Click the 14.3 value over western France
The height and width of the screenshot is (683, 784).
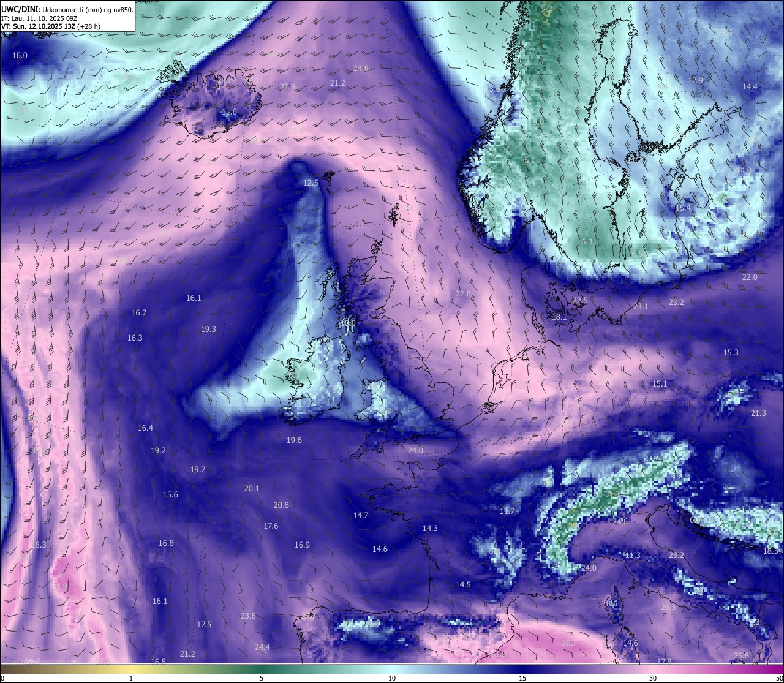430,529
